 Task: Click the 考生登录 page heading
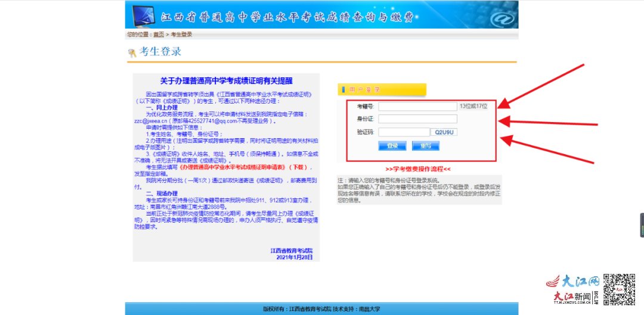(x=160, y=52)
